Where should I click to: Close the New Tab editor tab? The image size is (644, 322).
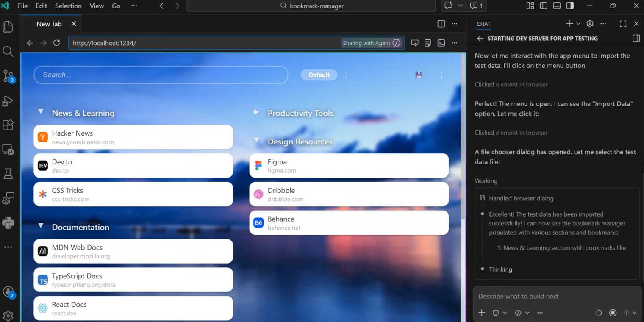(74, 24)
